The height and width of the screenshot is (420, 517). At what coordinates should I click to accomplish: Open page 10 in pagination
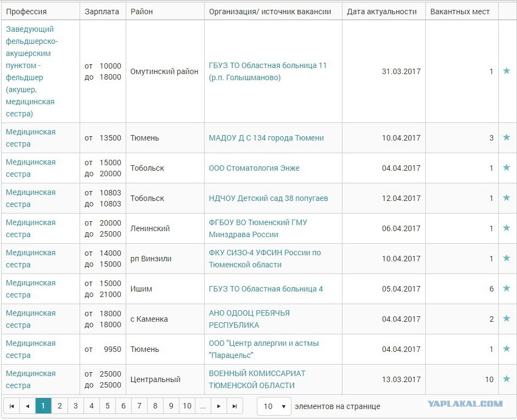[x=187, y=406]
